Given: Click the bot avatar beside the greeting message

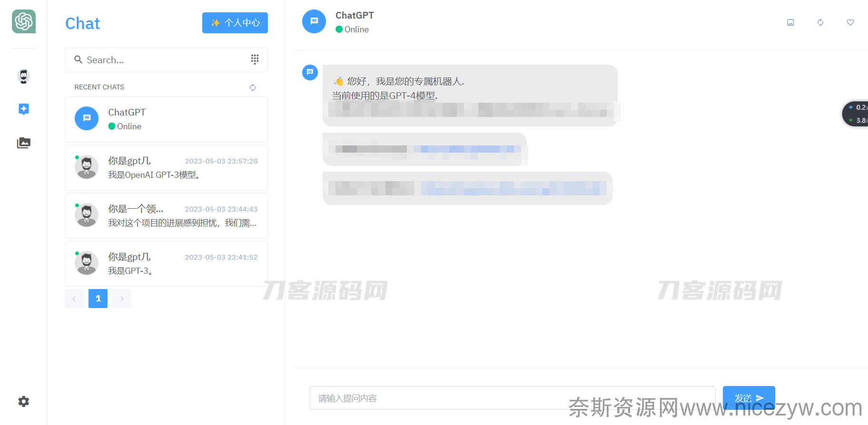Looking at the screenshot, I should 310,72.
